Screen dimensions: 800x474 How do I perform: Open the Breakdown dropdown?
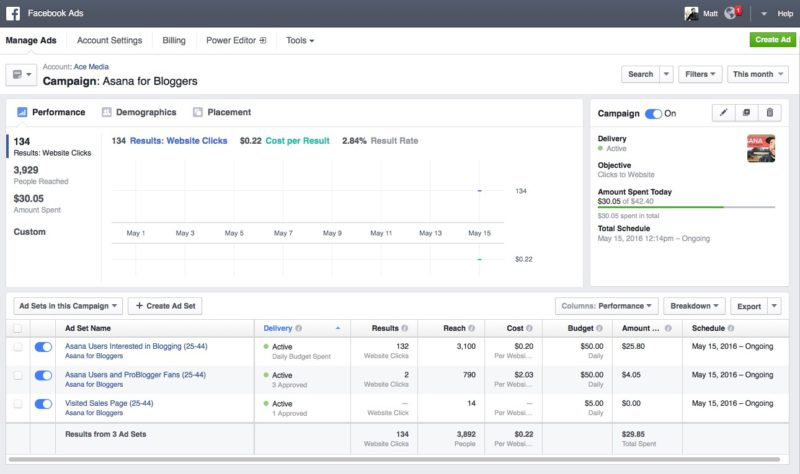pos(694,306)
